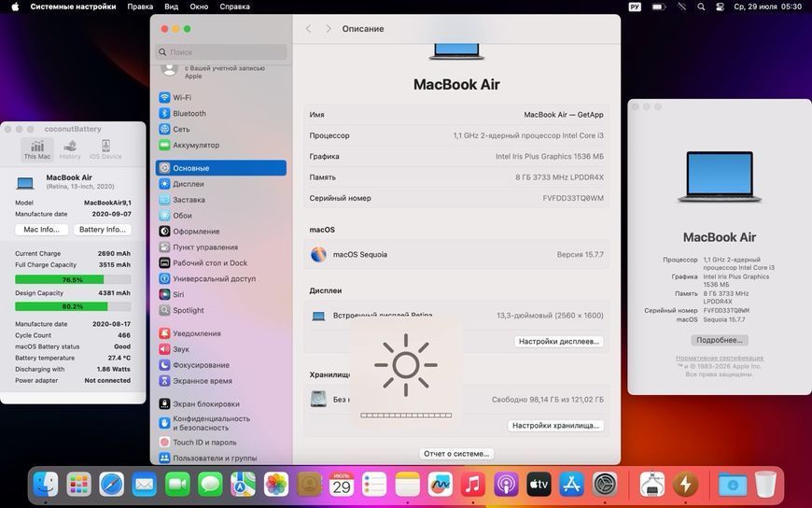Switch to This Mac tab in coconutBattery
Viewport: 812px width, 508px height.
37,149
